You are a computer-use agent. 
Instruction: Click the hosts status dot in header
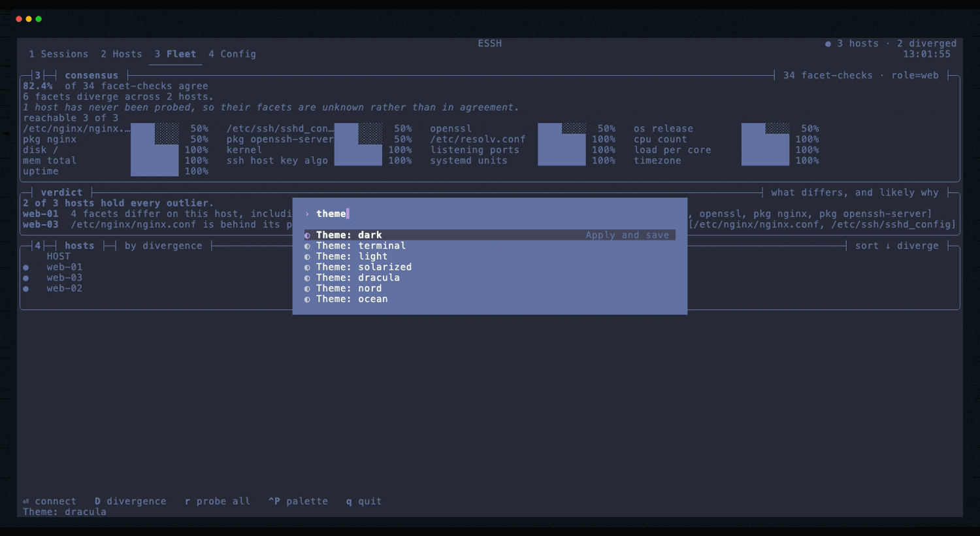tap(828, 44)
